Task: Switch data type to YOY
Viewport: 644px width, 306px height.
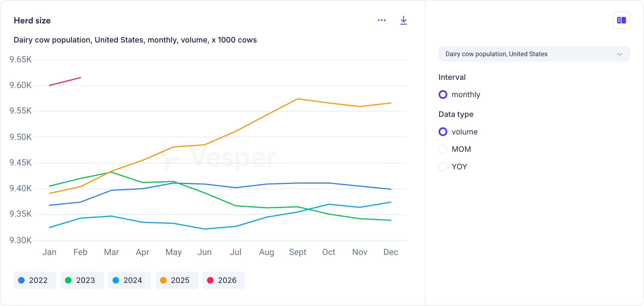Action: coord(443,167)
